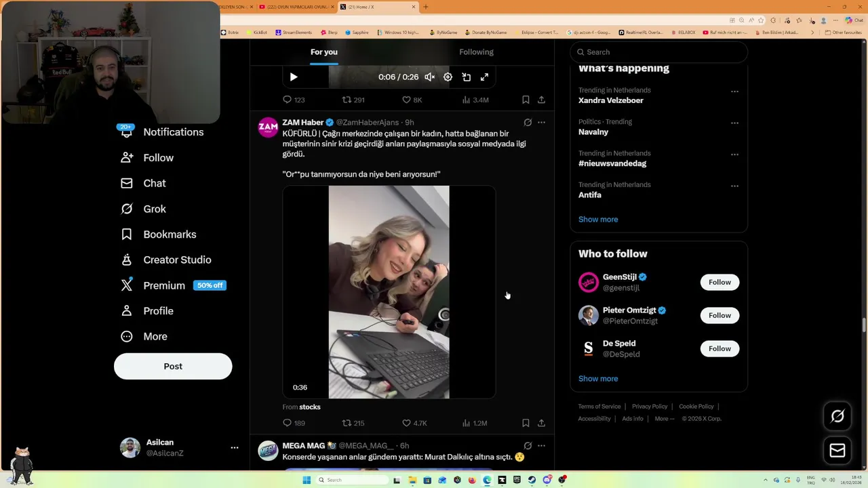Like the post with 8K likes

(412, 100)
